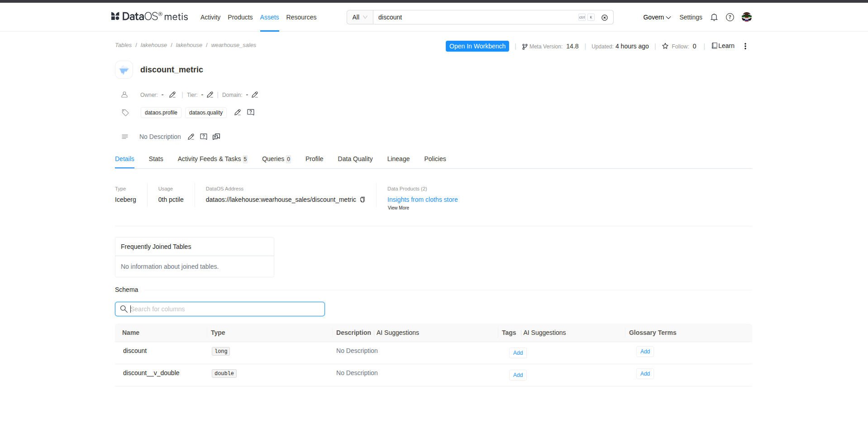Edit the description using the pencil icon
The width and height of the screenshot is (868, 438).
pos(191,136)
